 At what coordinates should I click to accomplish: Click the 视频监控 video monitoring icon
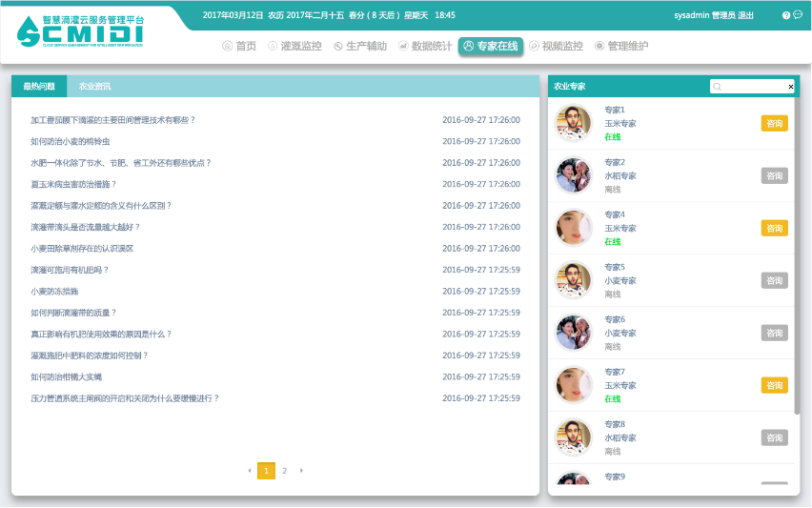coord(534,46)
